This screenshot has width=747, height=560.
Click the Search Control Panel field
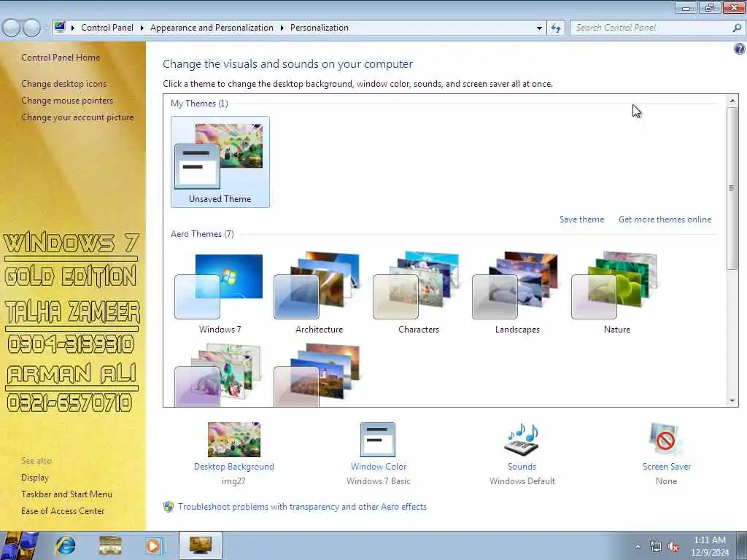[x=650, y=28]
